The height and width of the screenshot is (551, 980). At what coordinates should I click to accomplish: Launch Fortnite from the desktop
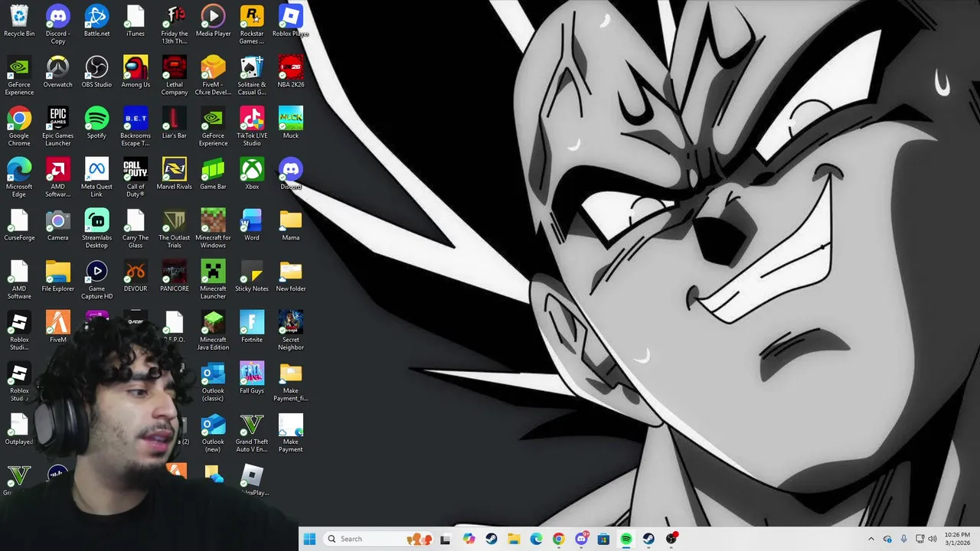coord(252,328)
